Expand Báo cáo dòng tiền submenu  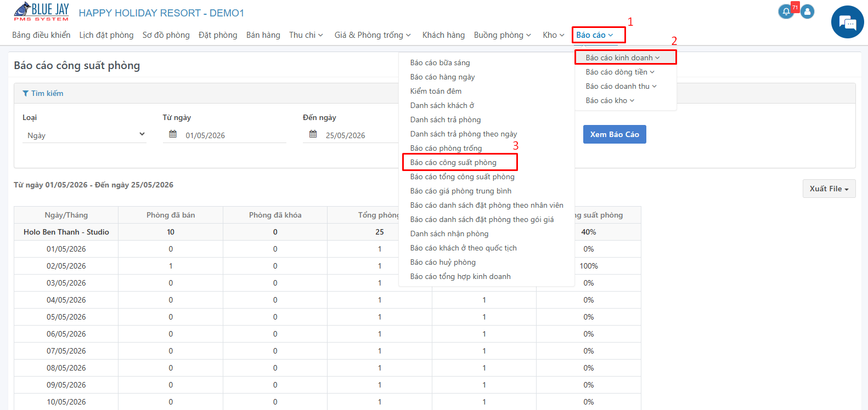click(620, 72)
